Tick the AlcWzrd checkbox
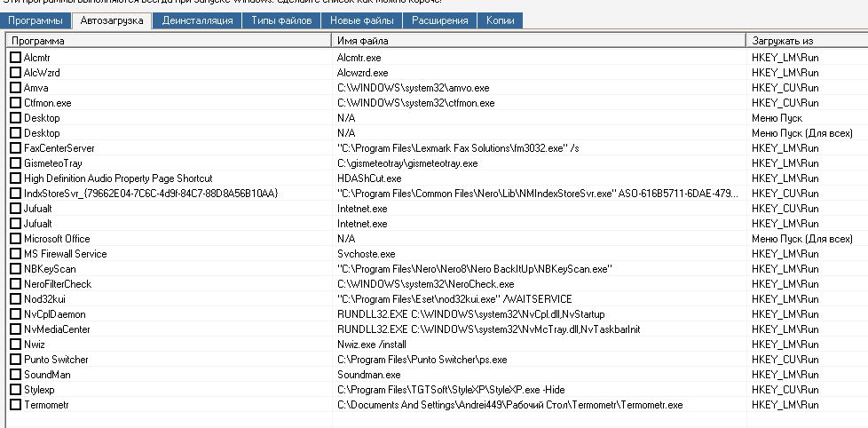This screenshot has width=868, height=428. [x=15, y=73]
